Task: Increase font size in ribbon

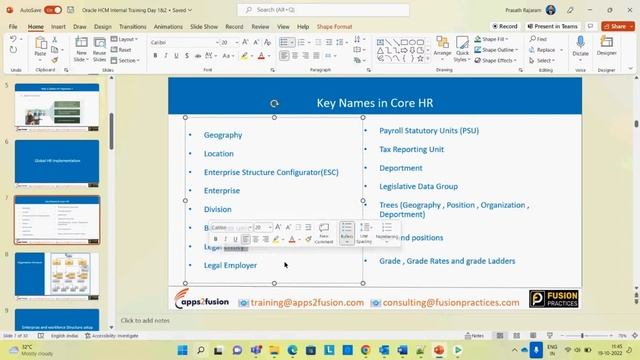Action: pos(245,42)
